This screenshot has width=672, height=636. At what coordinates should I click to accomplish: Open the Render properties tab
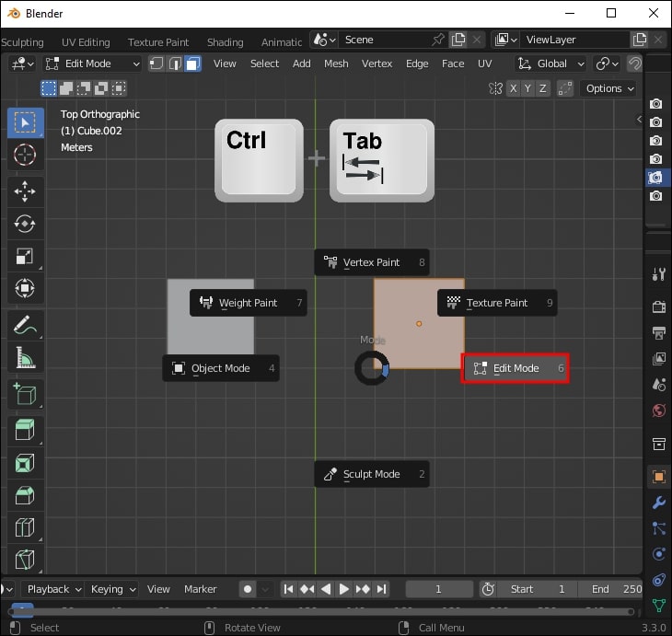point(659,306)
